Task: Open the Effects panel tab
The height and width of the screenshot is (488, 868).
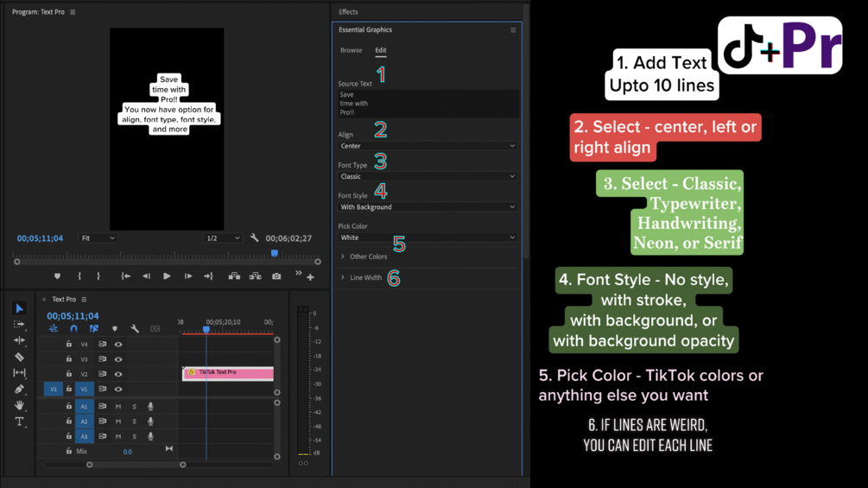Action: tap(348, 11)
